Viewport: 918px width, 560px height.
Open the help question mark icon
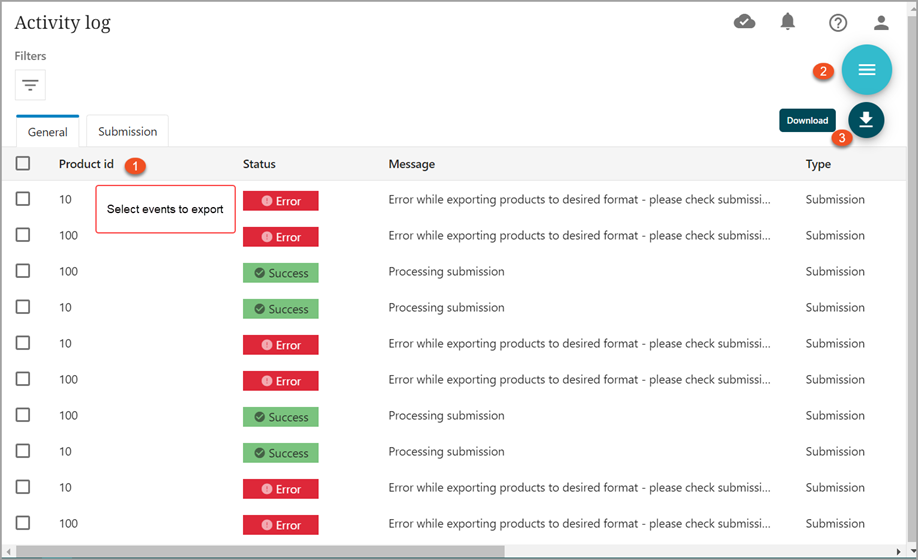[x=838, y=23]
